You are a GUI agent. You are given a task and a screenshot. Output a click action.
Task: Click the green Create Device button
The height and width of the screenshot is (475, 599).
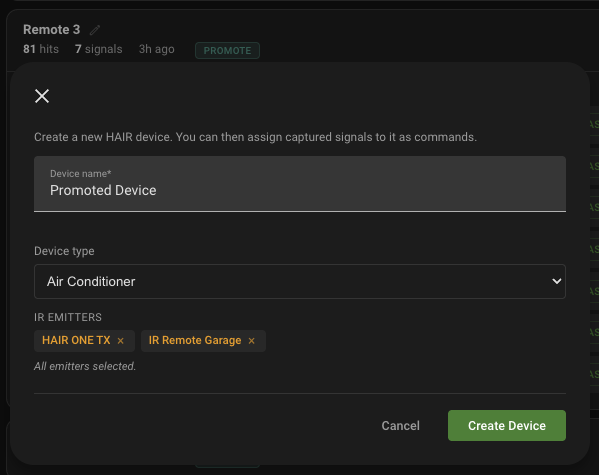pos(507,425)
